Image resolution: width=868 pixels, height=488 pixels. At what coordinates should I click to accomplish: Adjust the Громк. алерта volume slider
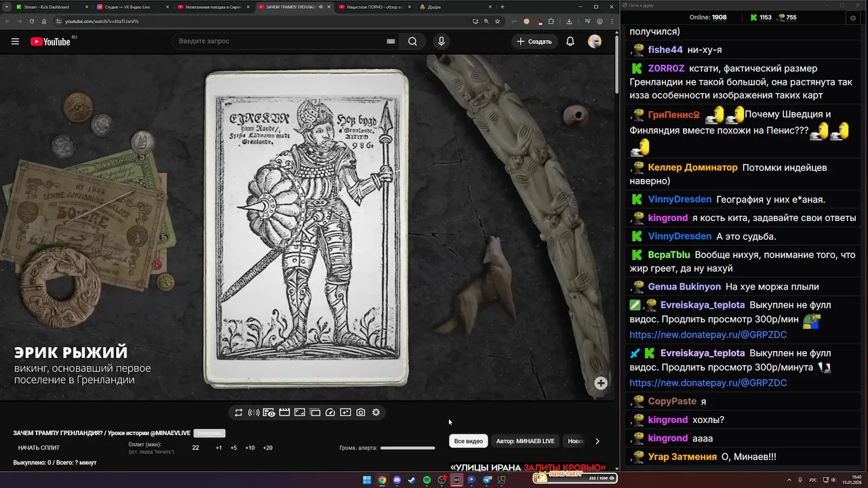click(x=408, y=448)
